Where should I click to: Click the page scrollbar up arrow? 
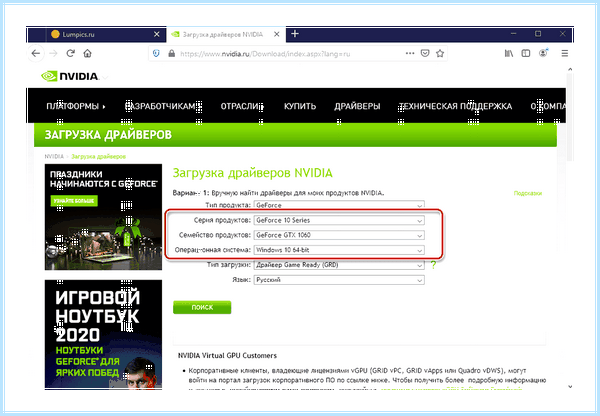[x=570, y=69]
